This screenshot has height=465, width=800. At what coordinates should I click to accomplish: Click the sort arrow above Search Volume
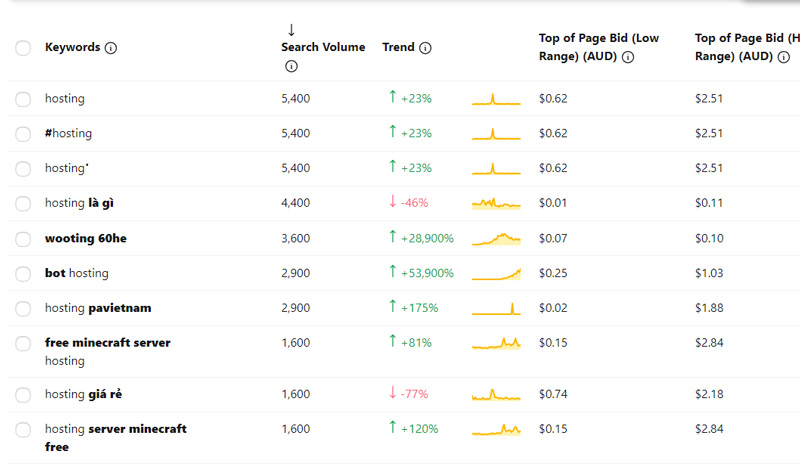coord(291,30)
